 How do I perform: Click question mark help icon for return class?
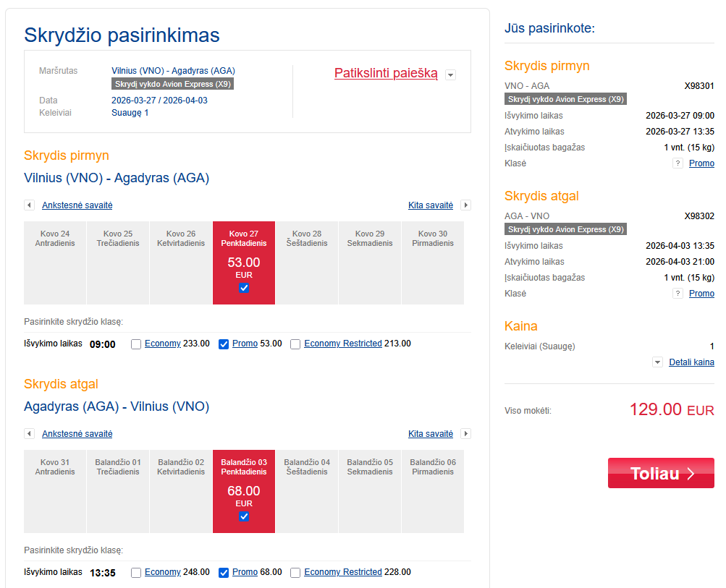pyautogui.click(x=678, y=294)
